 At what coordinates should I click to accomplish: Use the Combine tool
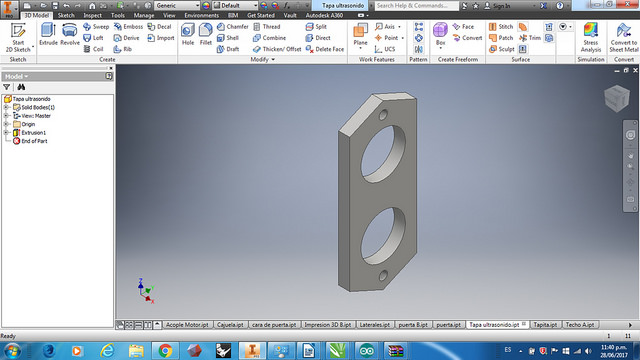(269, 38)
